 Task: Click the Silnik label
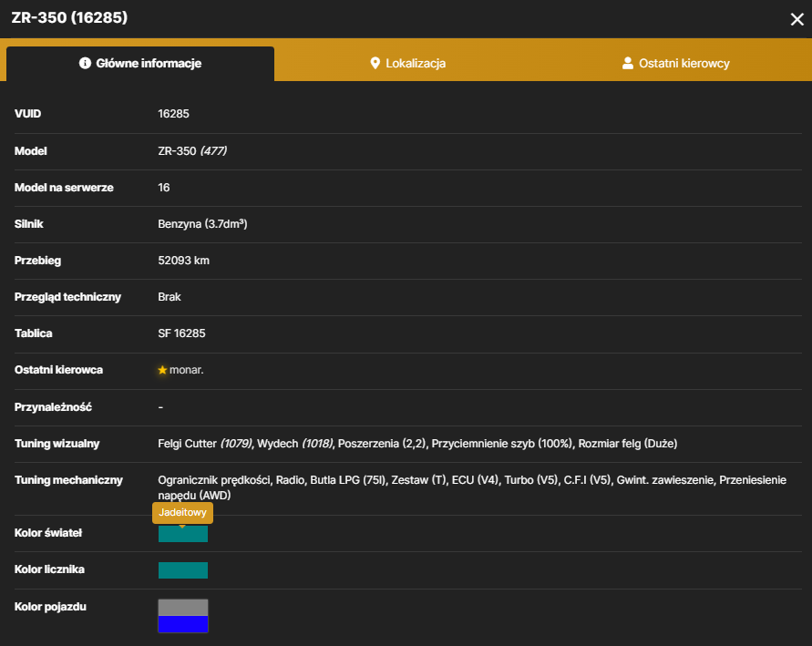click(x=29, y=223)
